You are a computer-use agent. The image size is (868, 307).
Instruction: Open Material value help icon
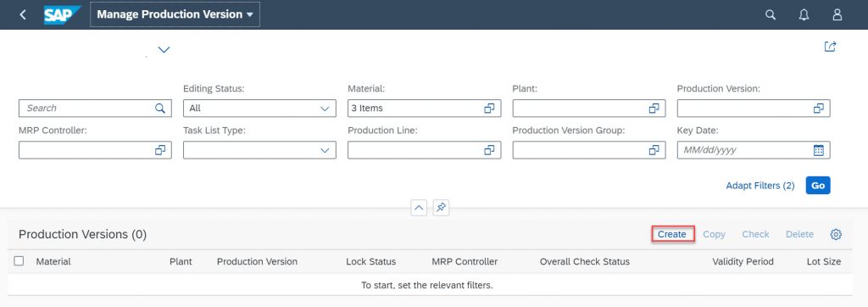click(x=489, y=109)
